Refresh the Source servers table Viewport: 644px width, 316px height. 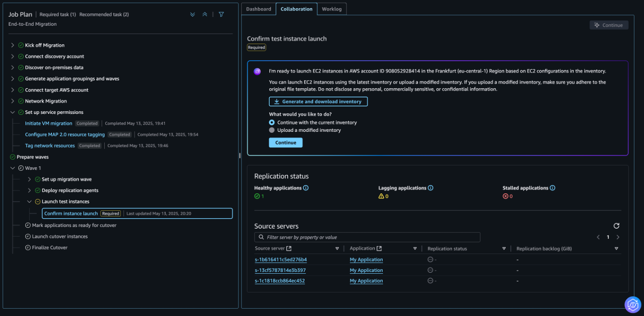point(616,226)
